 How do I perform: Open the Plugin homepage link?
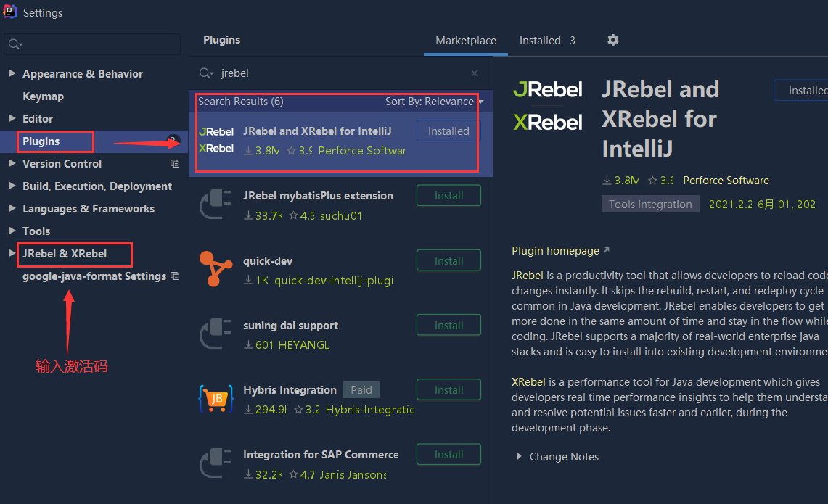pyautogui.click(x=556, y=251)
